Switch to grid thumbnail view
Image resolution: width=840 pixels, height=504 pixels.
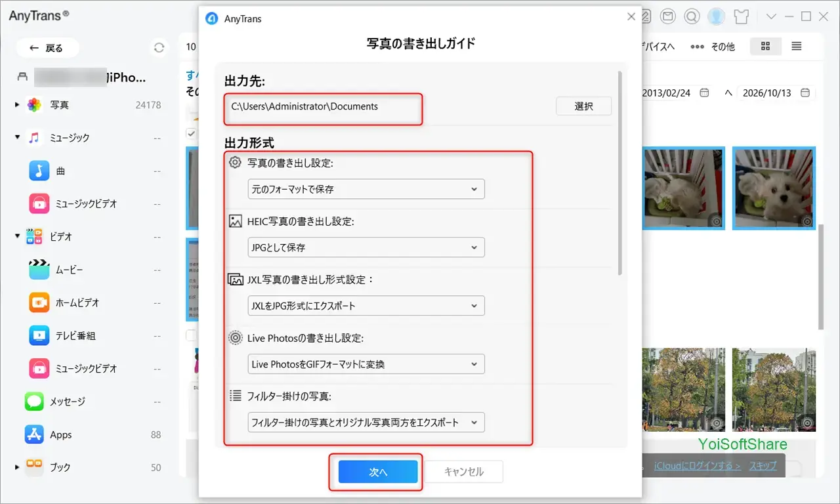click(x=765, y=47)
